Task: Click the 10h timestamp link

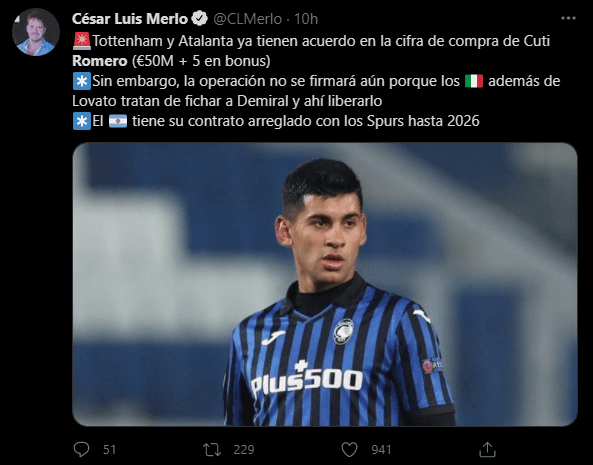Action: (x=306, y=19)
